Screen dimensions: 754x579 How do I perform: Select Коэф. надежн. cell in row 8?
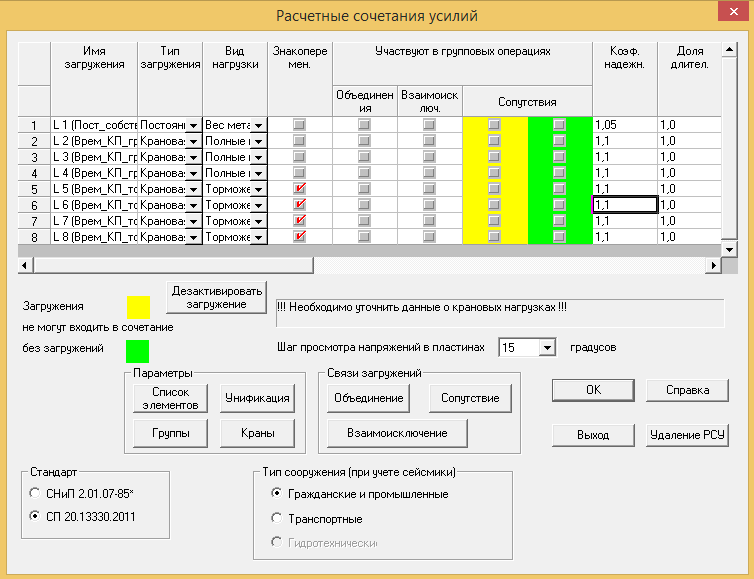click(x=625, y=237)
